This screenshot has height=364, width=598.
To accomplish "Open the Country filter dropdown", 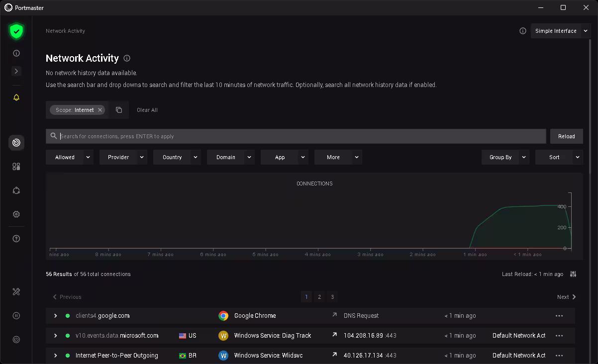I will 177,157.
